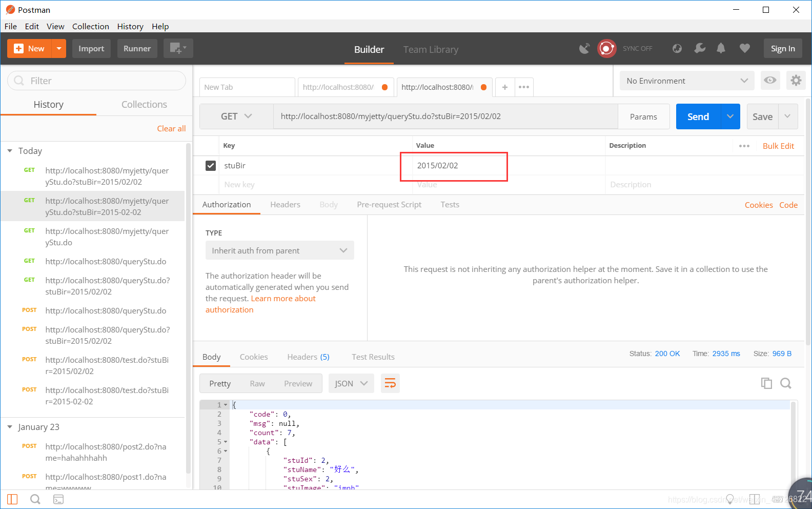Open manage environments gear icon
This screenshot has width=812, height=509.
(x=796, y=81)
